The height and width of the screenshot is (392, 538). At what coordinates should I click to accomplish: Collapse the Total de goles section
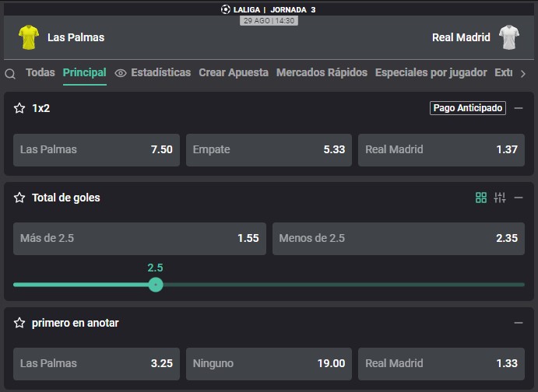pos(519,198)
